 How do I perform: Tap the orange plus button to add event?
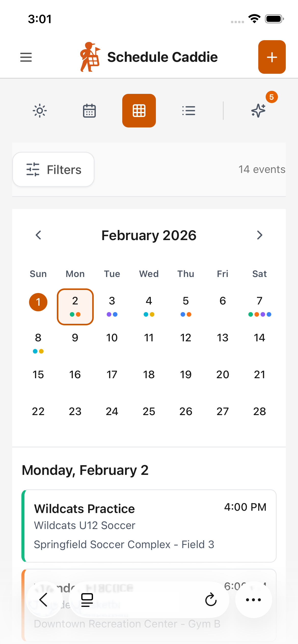272,57
